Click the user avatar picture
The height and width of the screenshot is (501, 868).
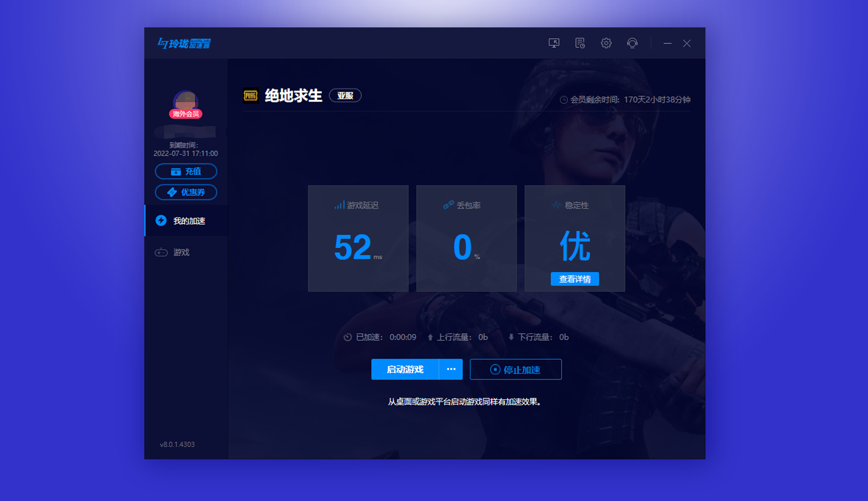(x=185, y=101)
